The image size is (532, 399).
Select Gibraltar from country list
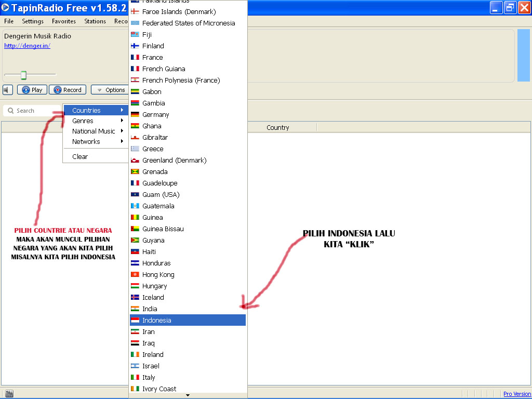(x=188, y=137)
